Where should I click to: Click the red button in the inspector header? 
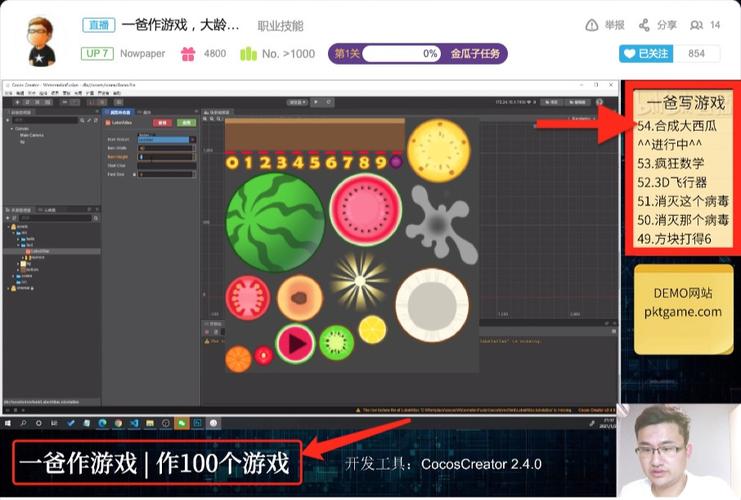[162, 123]
